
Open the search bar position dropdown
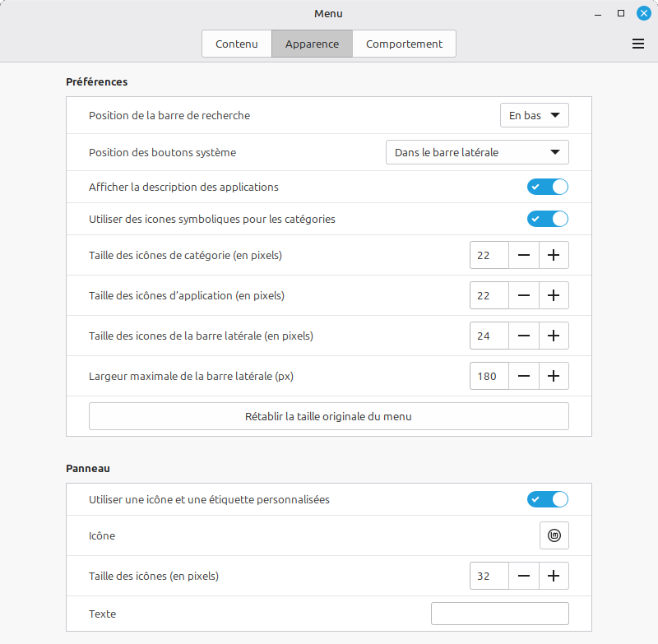pos(534,116)
